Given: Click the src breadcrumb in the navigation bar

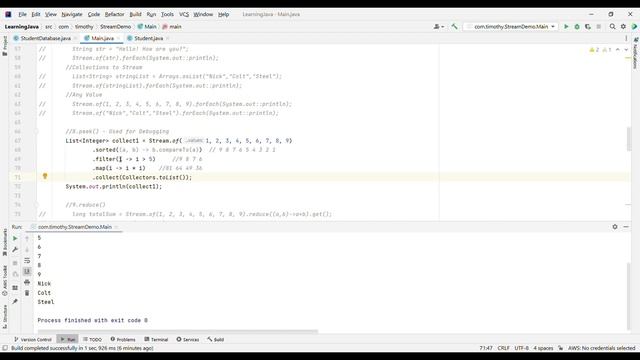Looking at the screenshot, I should (x=49, y=27).
